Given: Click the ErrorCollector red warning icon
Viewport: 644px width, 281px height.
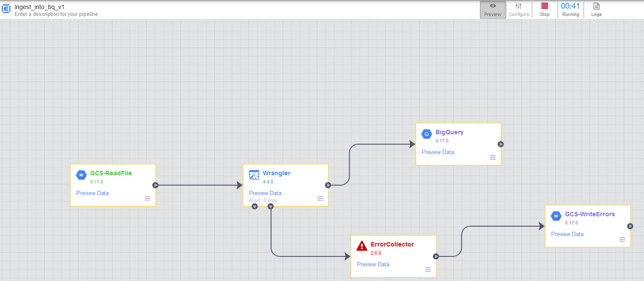Looking at the screenshot, I should point(362,246).
